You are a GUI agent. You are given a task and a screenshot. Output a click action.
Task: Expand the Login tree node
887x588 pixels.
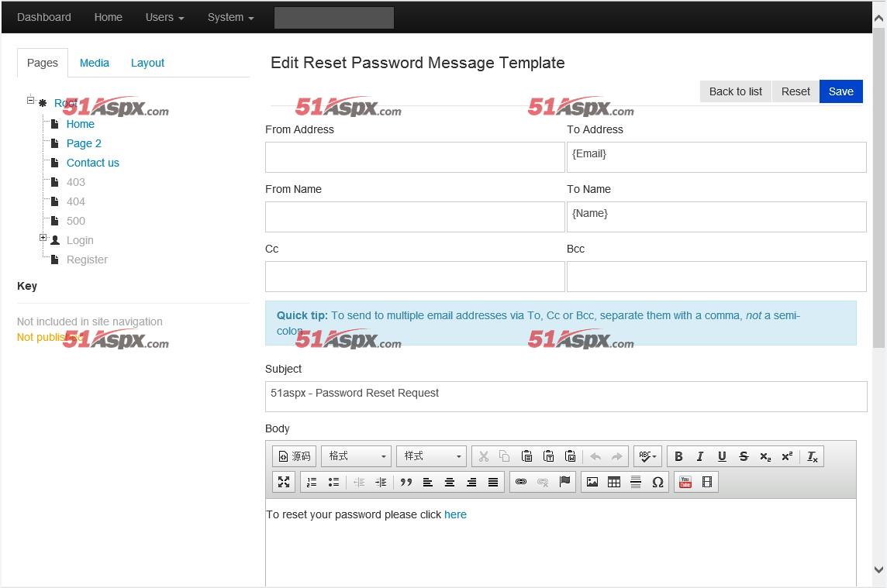(43, 238)
